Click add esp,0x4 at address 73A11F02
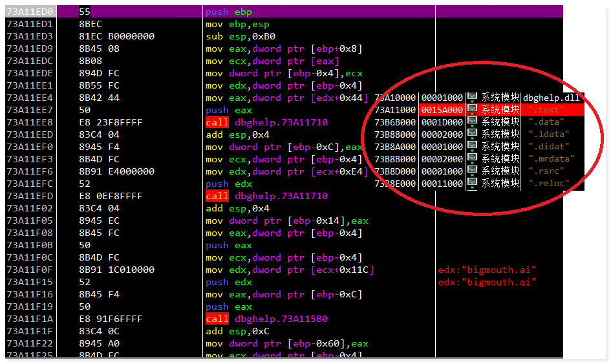The width and height of the screenshot is (611, 364). pyautogui.click(x=237, y=208)
